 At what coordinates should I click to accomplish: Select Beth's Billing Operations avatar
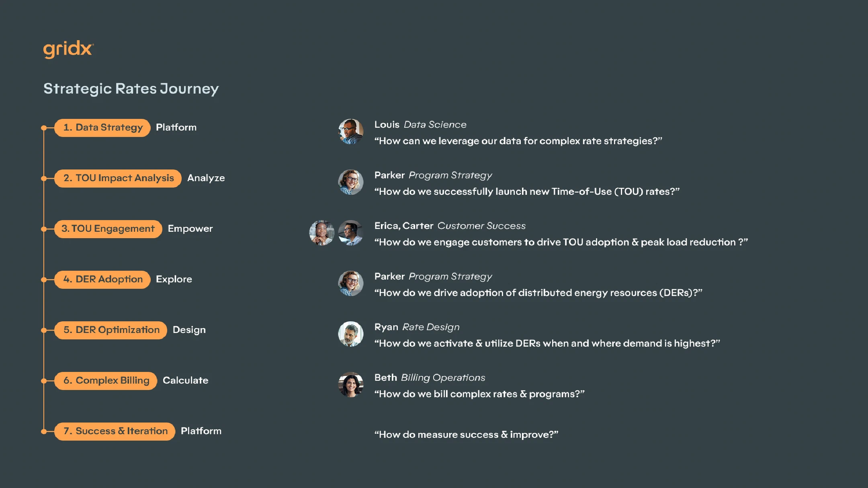point(351,385)
